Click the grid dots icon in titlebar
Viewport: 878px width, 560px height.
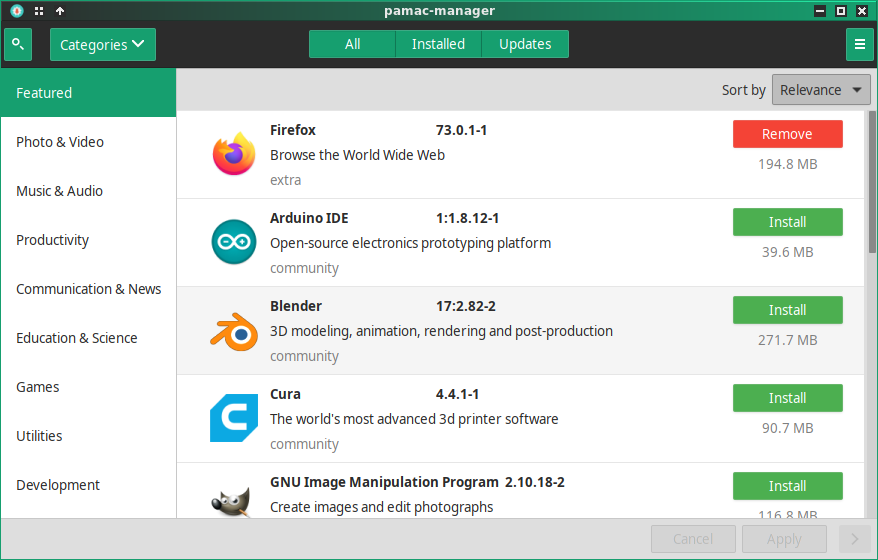(x=39, y=11)
